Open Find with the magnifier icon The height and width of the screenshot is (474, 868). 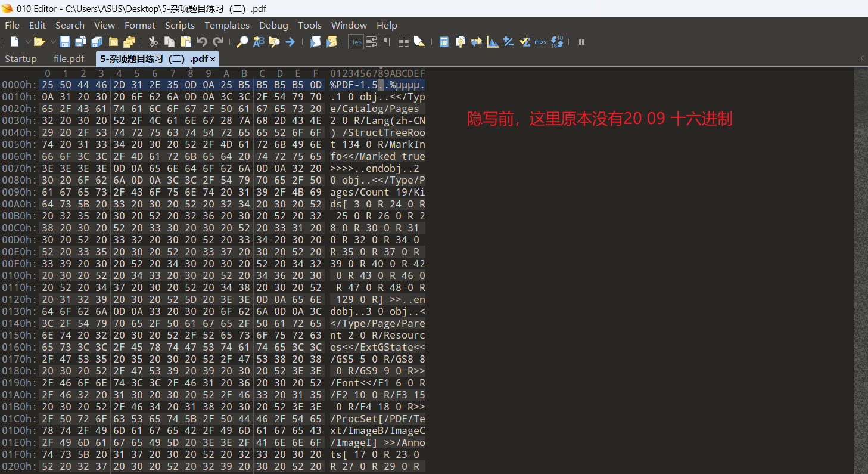[x=242, y=42]
